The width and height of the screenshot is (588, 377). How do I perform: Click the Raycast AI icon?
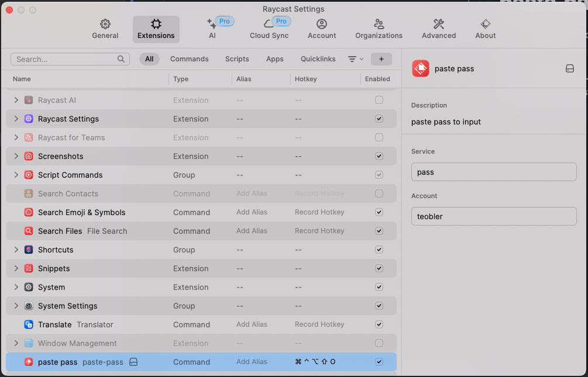29,100
